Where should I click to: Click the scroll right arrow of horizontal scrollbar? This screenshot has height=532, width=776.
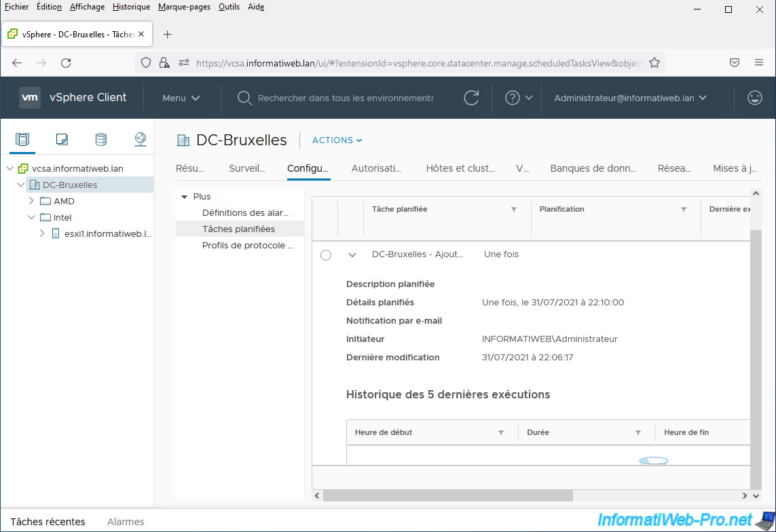[x=744, y=495]
